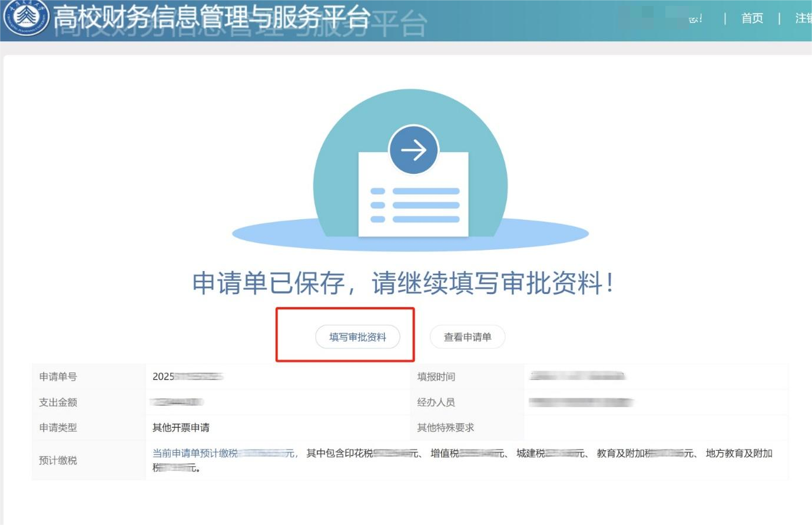Click the 申请单号 label cell
Screen dimensions: 812x525
coord(58,377)
